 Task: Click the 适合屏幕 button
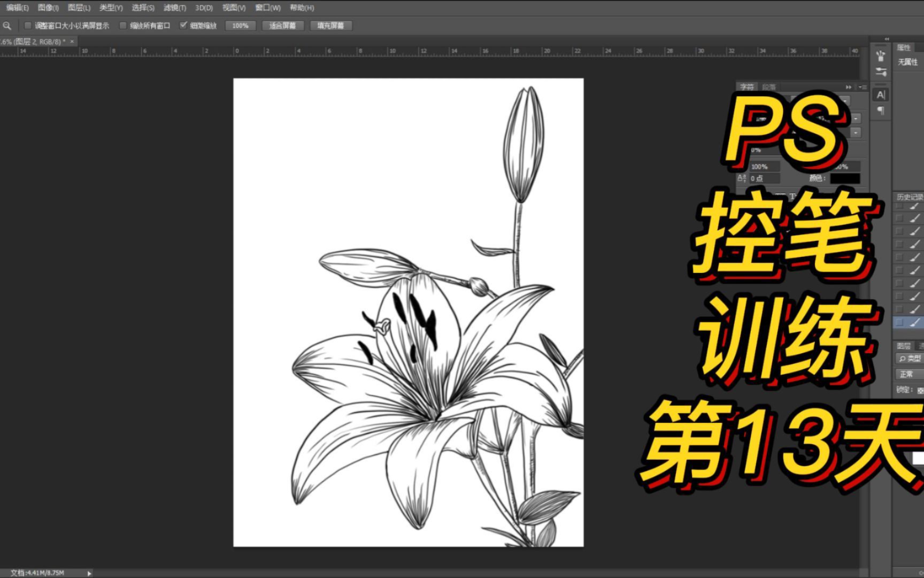(x=283, y=25)
